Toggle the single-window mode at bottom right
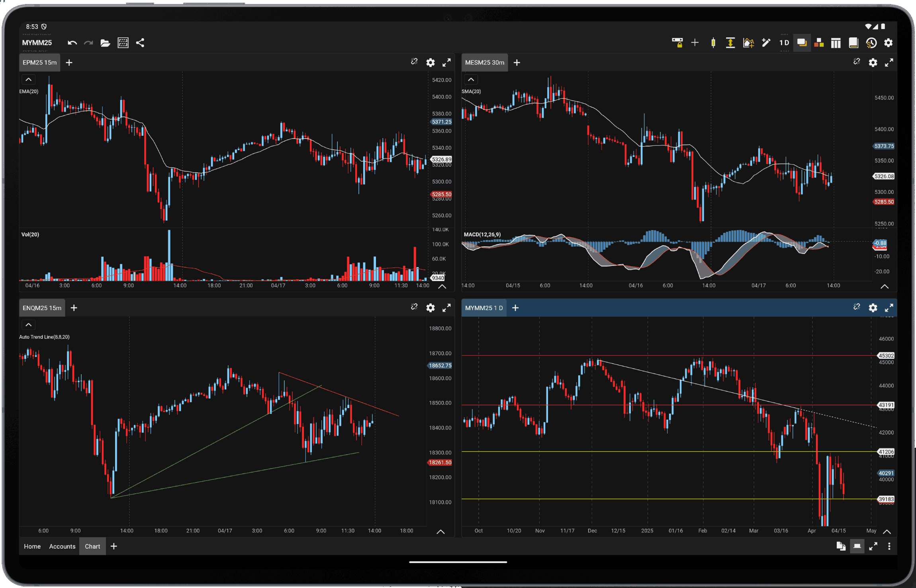916x588 pixels. tap(857, 546)
